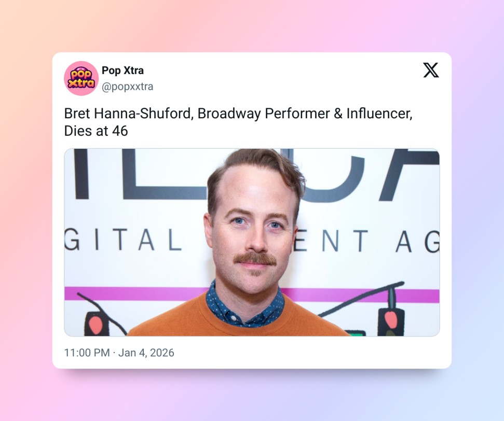The image size is (504, 421).
Task: Open the attached tweet photo
Action: [252, 242]
